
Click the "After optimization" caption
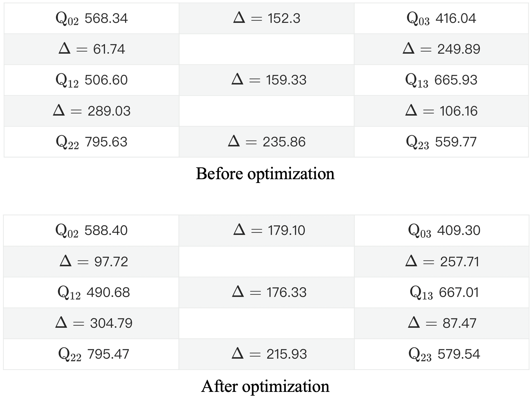tap(265, 386)
